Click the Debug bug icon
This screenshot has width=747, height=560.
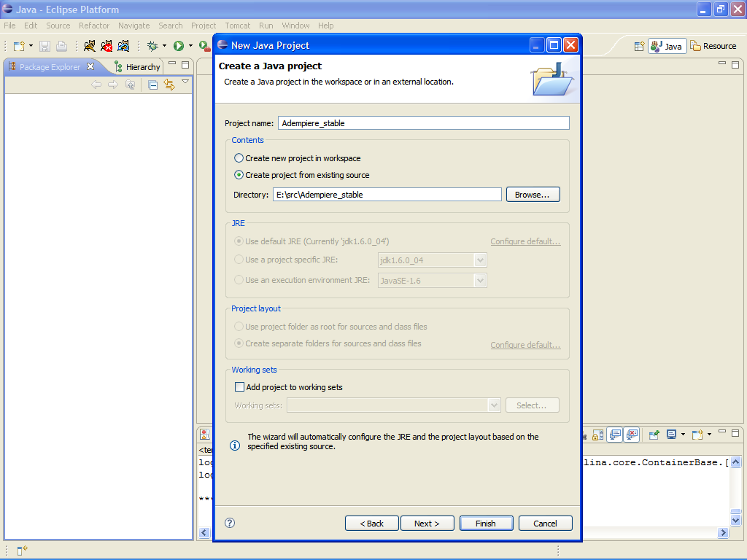point(152,46)
